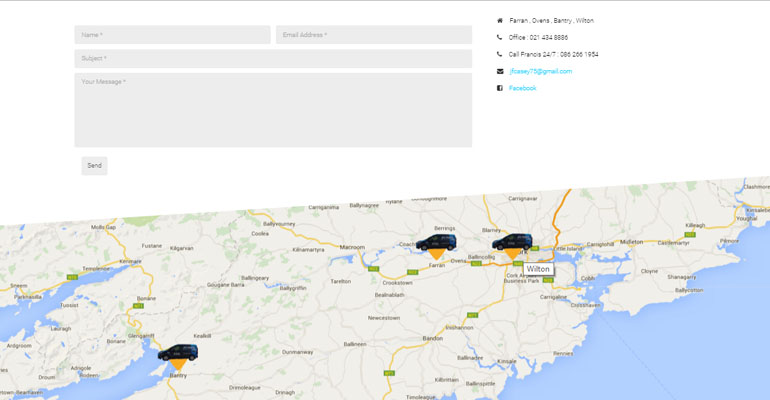Click the Wilton tooltip label on the map
The width and height of the screenshot is (770, 400).
538,269
